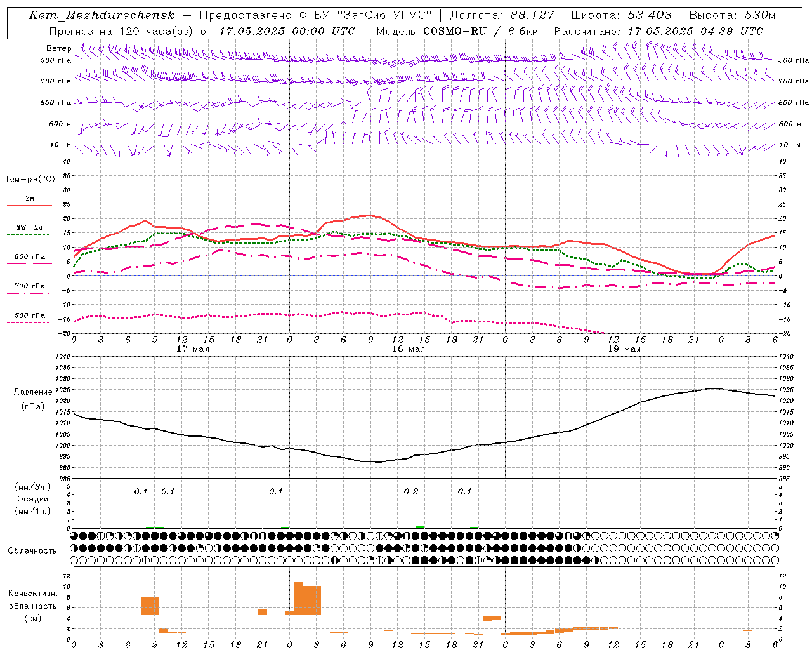Click the "Облачность" cloud cover label
The width and height of the screenshot is (812, 650).
[32, 551]
